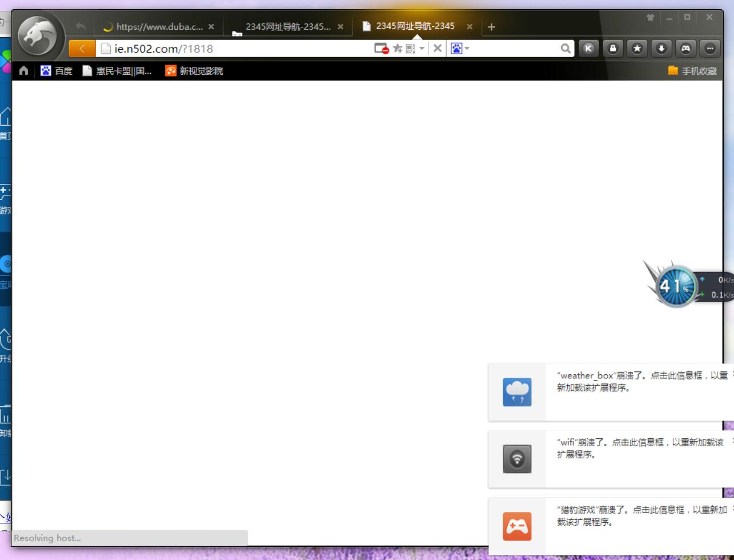Click the 41% speed ball widget
Viewport: 734px width, 560px height.
click(x=676, y=286)
